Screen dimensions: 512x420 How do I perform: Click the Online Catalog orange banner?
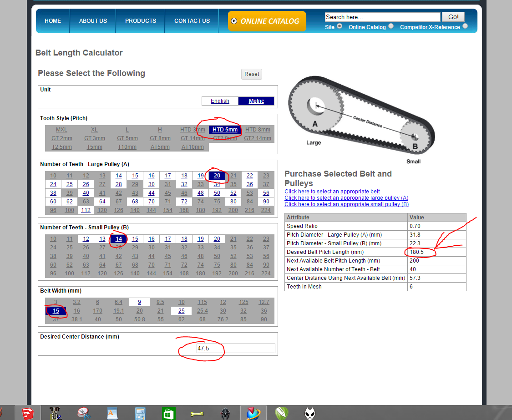[267, 21]
